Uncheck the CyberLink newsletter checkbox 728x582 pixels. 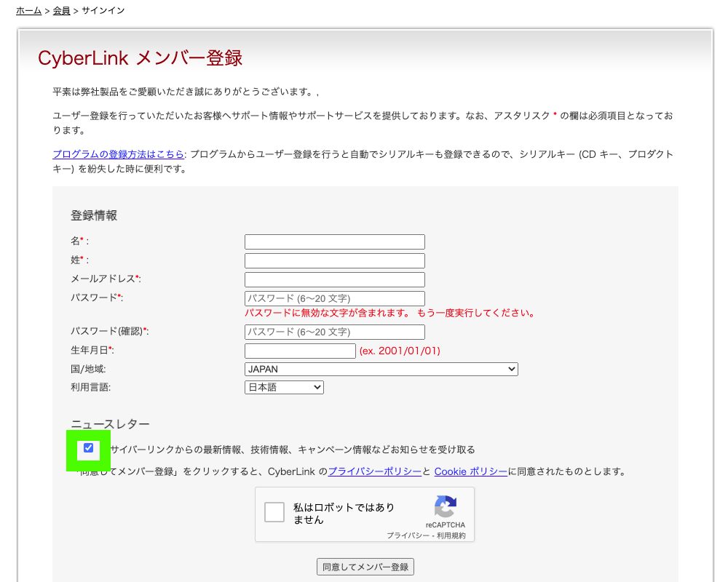[88, 448]
